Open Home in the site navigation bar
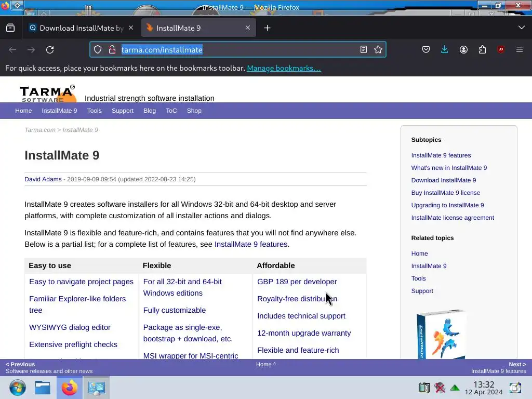 coord(23,111)
